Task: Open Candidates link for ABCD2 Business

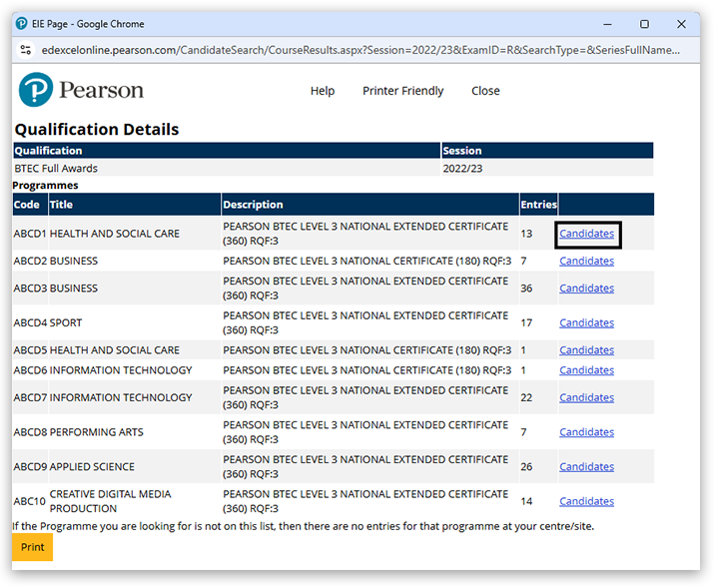Action: tap(586, 261)
